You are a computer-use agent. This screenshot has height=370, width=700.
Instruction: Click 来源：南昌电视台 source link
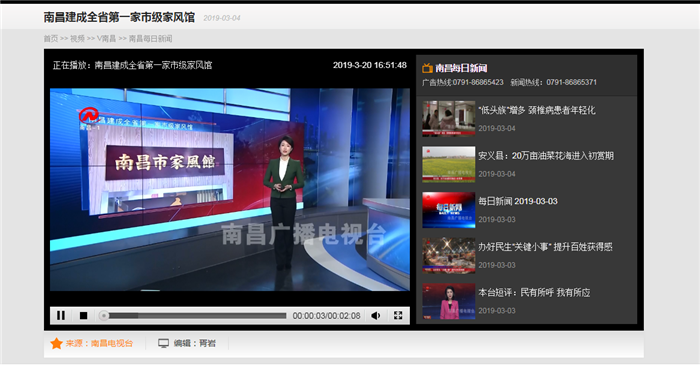pos(99,343)
